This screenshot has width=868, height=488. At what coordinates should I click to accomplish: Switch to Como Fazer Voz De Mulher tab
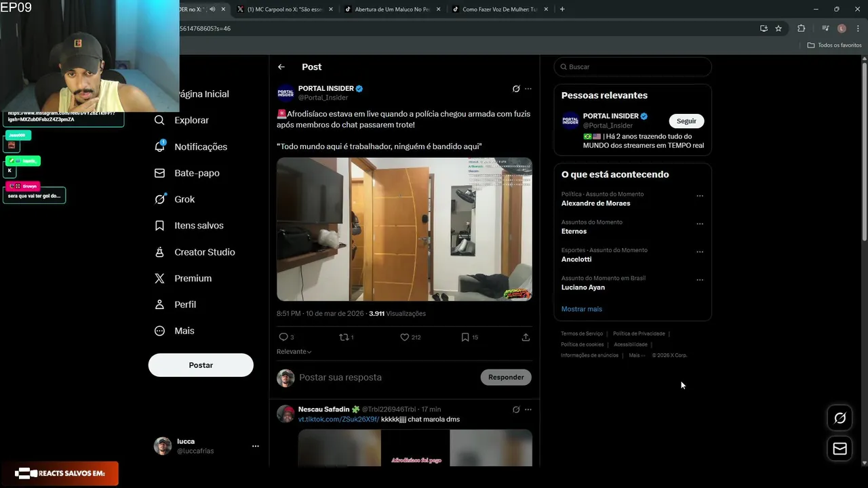[x=500, y=9]
